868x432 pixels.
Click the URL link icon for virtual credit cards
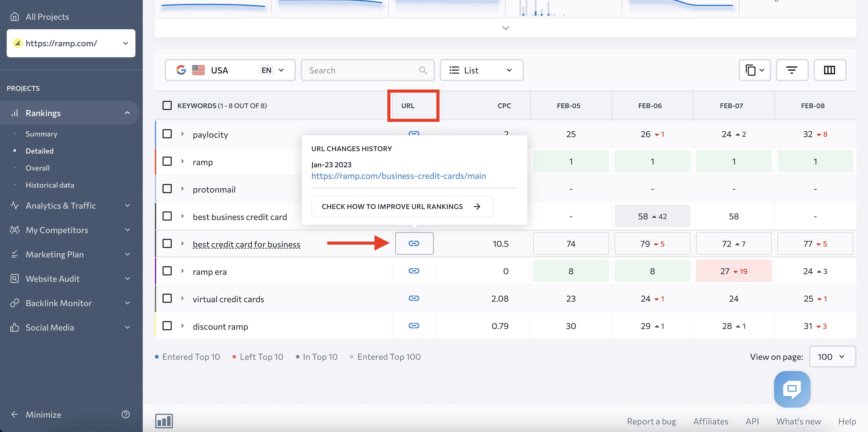414,298
